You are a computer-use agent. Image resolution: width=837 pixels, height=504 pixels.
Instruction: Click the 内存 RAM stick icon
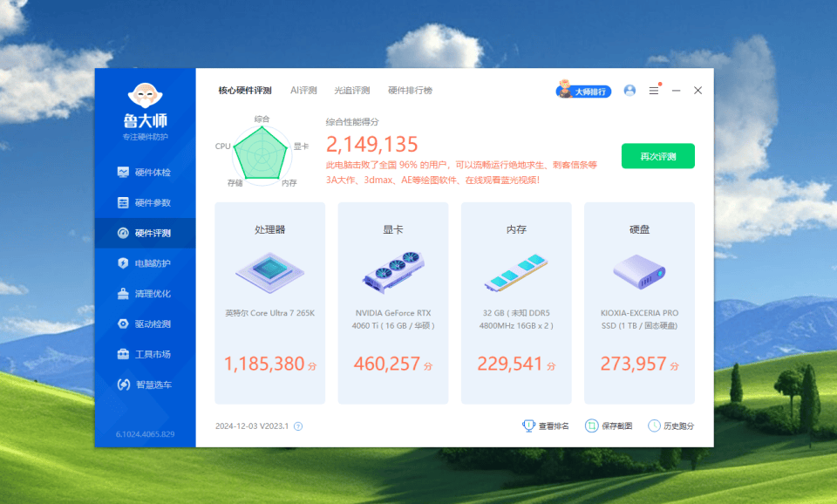tap(516, 272)
